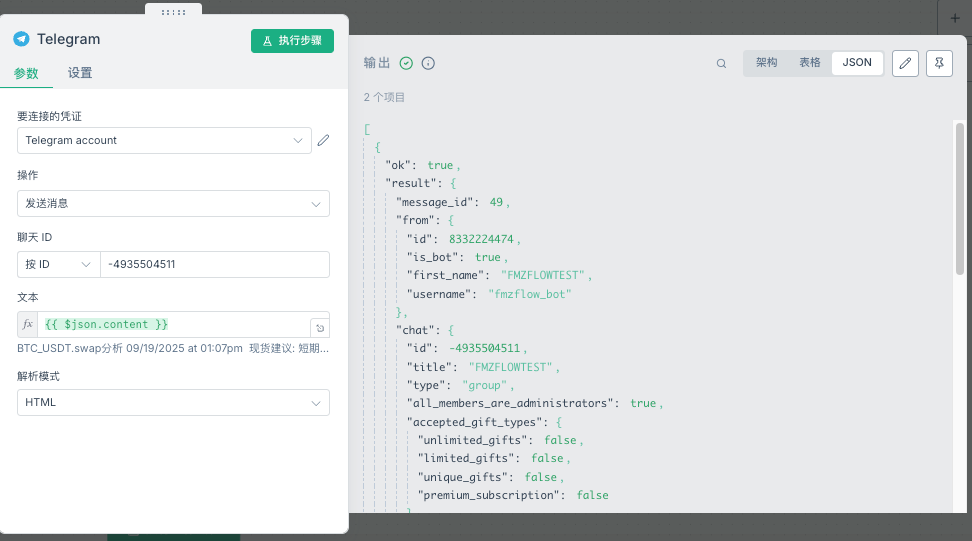Switch output view to 表格 table
This screenshot has height=541, width=972.
[810, 63]
